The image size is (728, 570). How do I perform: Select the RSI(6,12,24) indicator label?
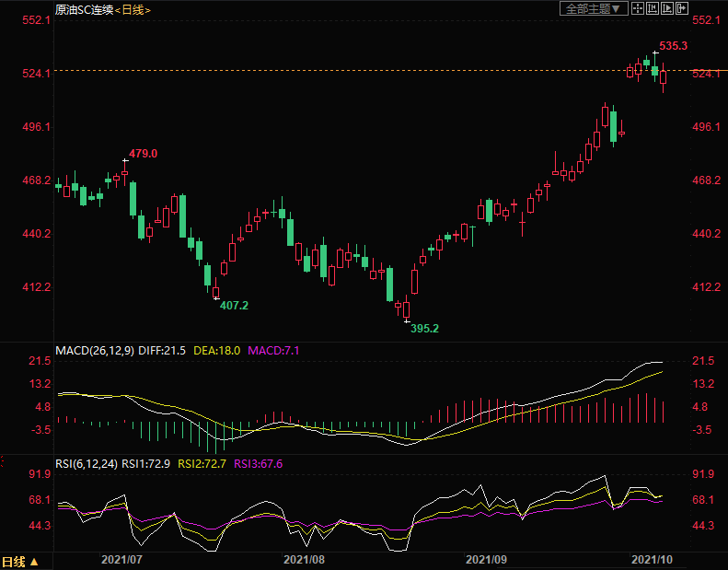pos(87,463)
